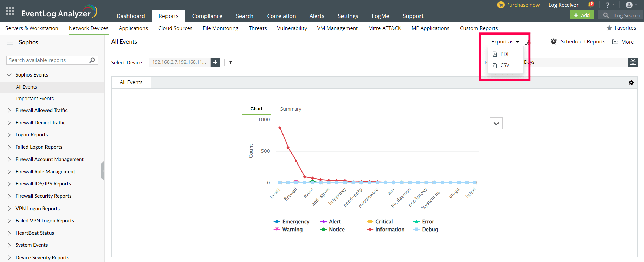Open the chart settings gear icon
This screenshot has height=262, width=644.
click(631, 83)
